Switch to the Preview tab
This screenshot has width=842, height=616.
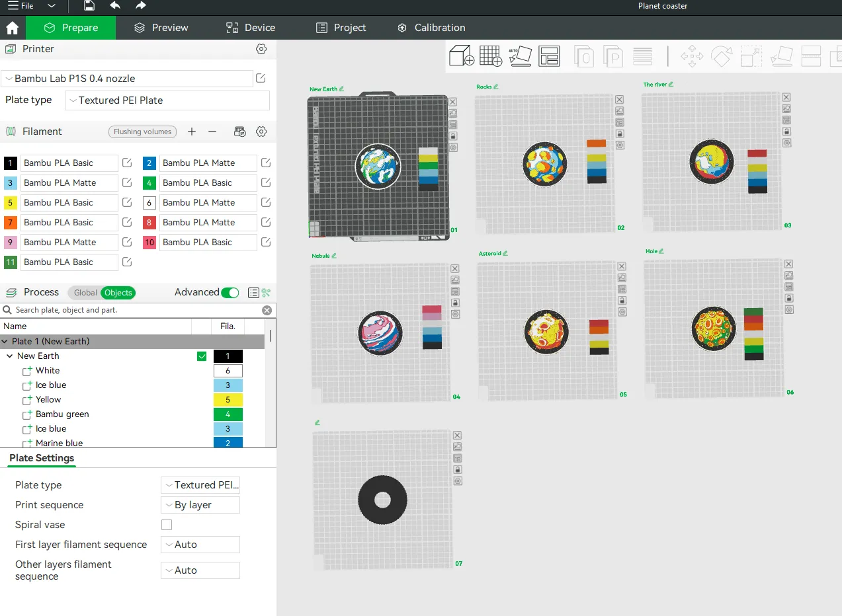pyautogui.click(x=161, y=28)
